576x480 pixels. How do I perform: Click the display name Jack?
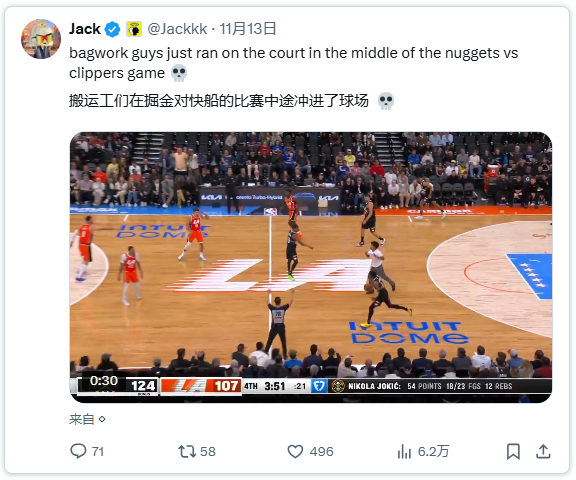click(x=85, y=29)
